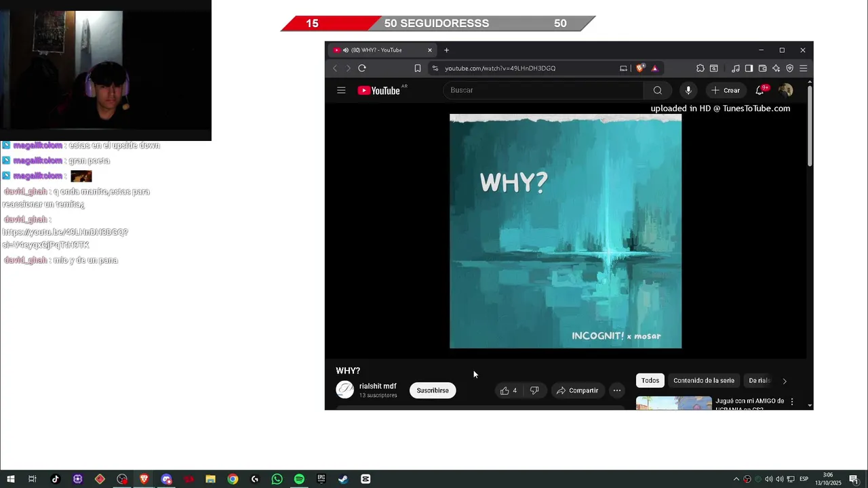Viewport: 868px width, 488px height.
Task: Select the 'Contenido de la serie' chip
Action: coord(704,381)
